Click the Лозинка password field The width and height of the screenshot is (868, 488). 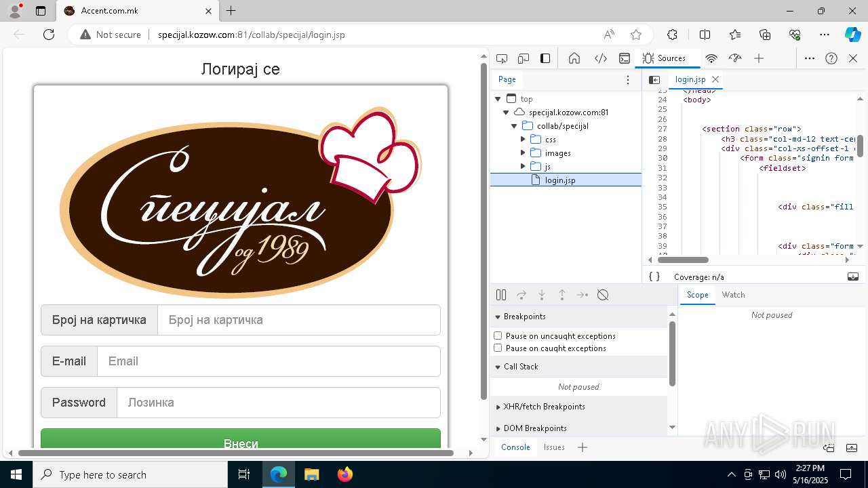pyautogui.click(x=279, y=403)
